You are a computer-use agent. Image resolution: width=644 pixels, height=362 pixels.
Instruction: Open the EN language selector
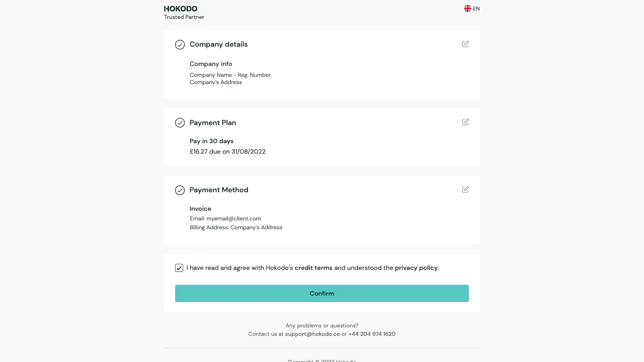pos(476,9)
